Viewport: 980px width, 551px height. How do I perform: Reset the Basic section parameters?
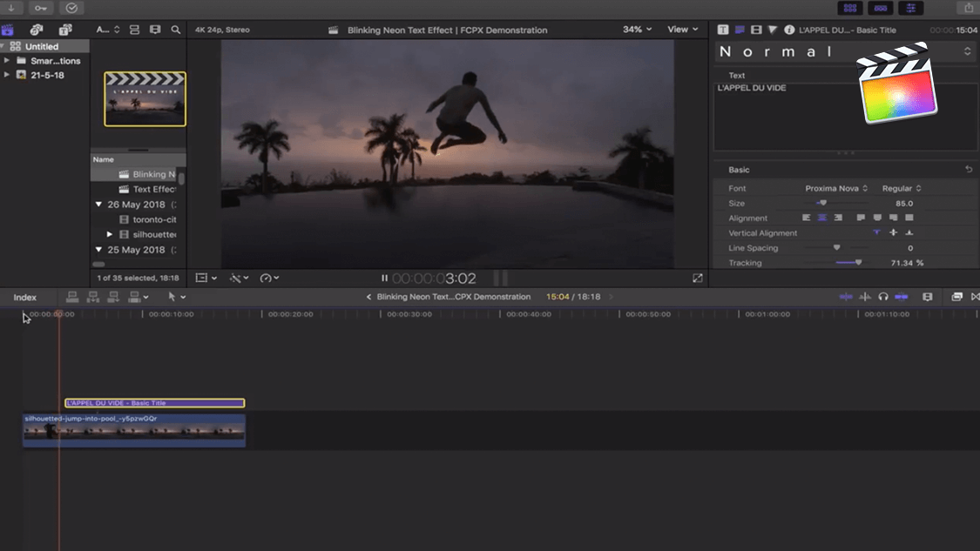pos(969,170)
